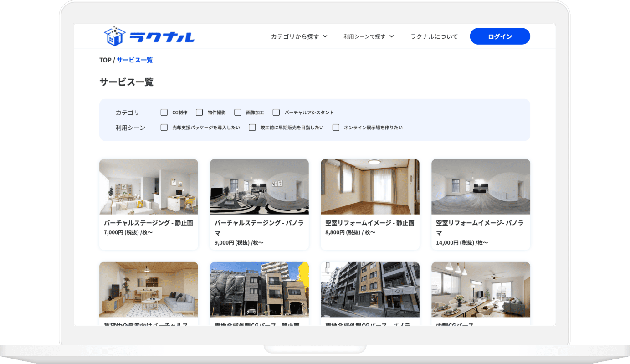The image size is (630, 364).
Task: Expand the chevron beside 利用シーンで探す
Action: [391, 36]
